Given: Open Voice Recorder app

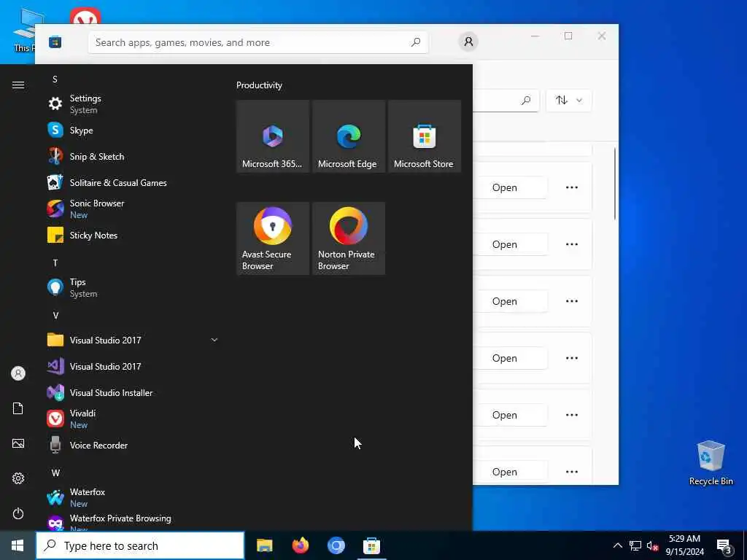Looking at the screenshot, I should (132, 445).
